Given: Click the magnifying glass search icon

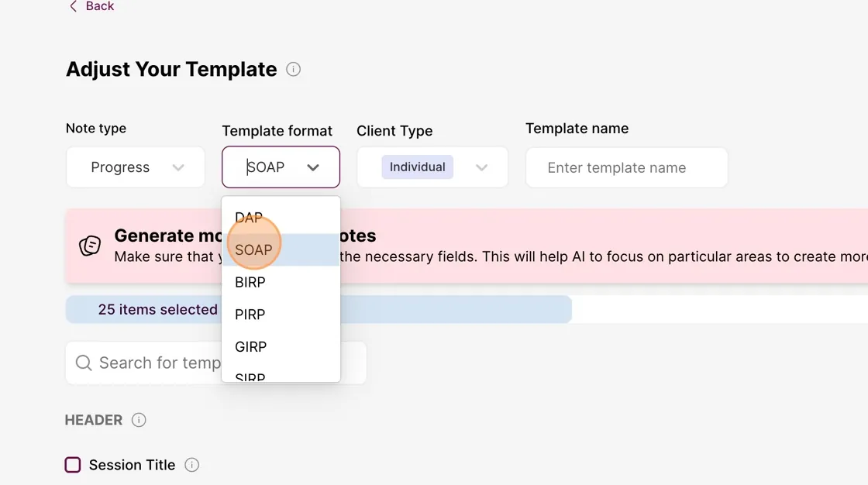Looking at the screenshot, I should click(x=84, y=363).
